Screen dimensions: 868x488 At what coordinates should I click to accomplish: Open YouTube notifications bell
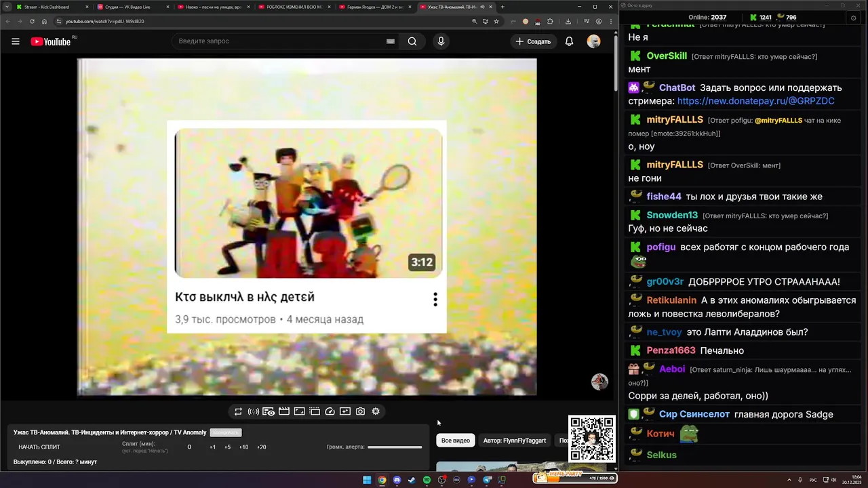point(570,41)
